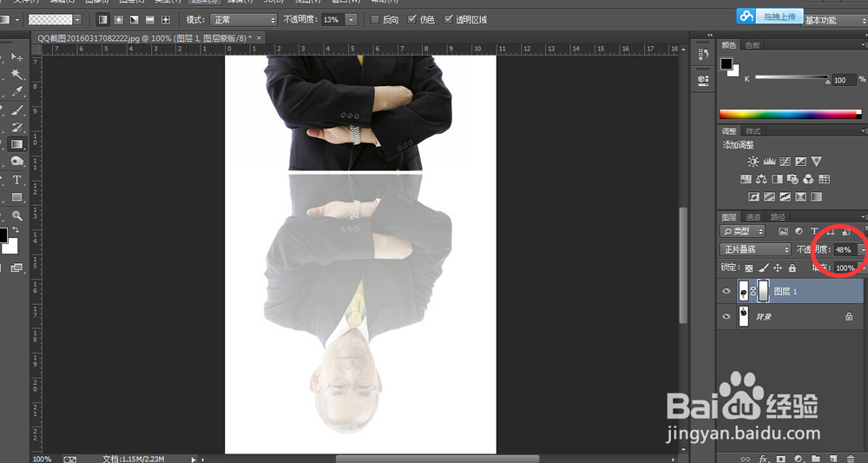
Task: Select the History Brush tool
Action: pyautogui.click(x=16, y=127)
